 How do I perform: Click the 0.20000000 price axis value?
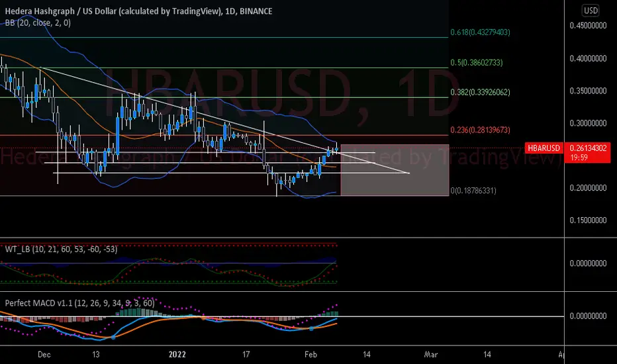588,188
